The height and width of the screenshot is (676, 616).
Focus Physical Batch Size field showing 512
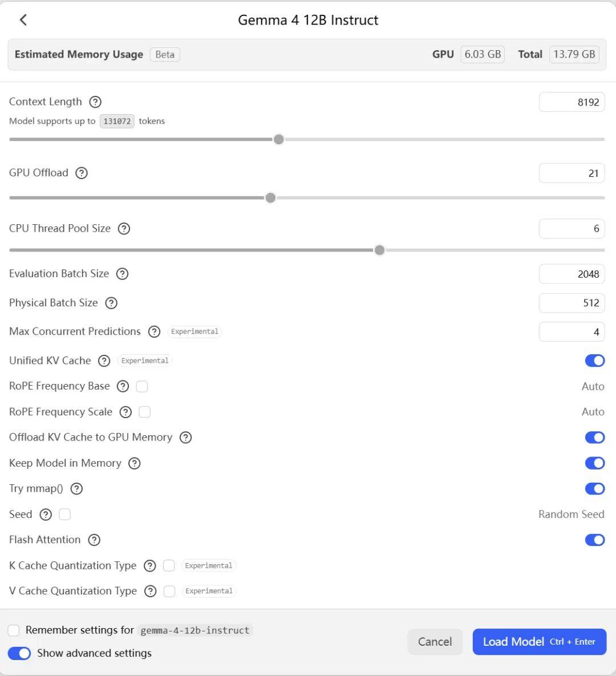(x=572, y=303)
